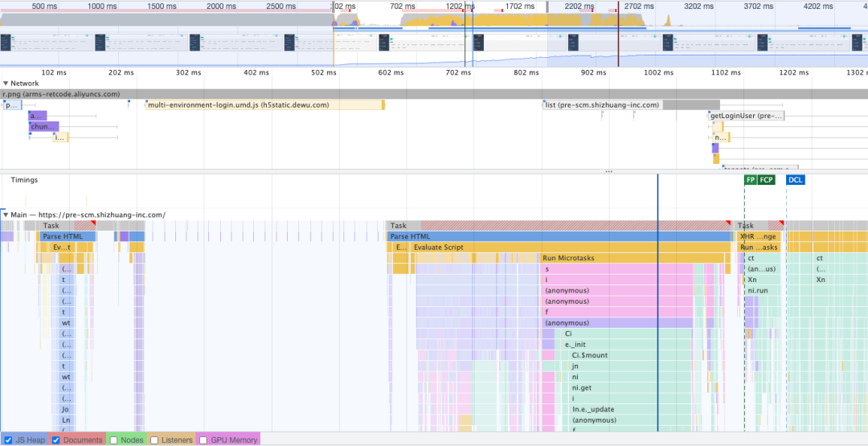868x446 pixels.
Task: Enable the Nodes checkbox
Action: [x=113, y=440]
